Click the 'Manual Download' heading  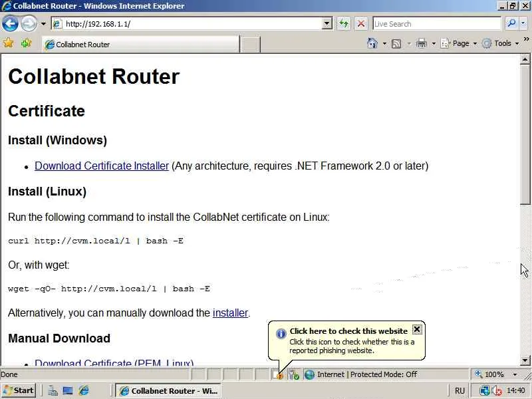coord(59,338)
